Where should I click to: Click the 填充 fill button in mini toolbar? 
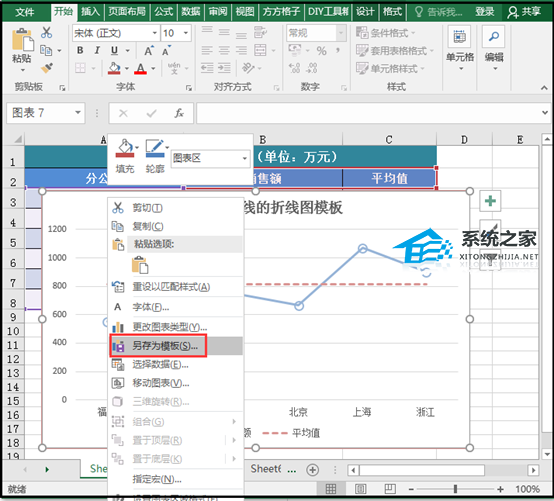[x=125, y=157]
